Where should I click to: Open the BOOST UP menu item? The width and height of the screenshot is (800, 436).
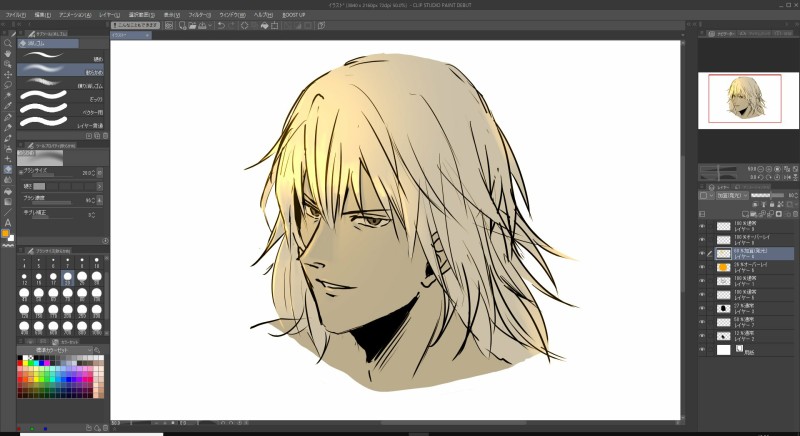coord(293,15)
